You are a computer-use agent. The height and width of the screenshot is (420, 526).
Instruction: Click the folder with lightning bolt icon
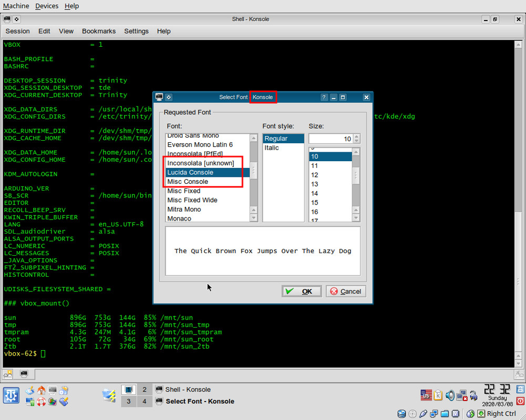109,395
